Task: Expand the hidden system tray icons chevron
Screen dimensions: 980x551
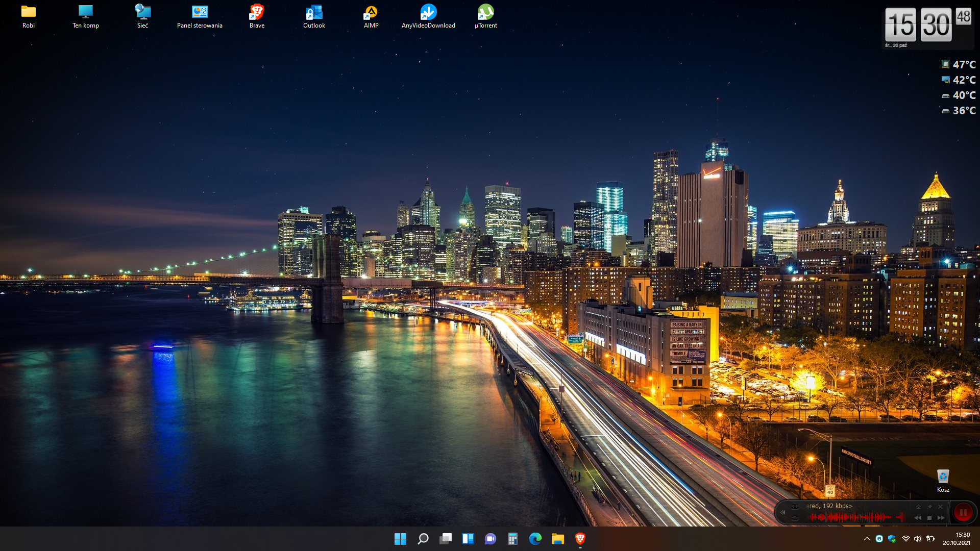Action: pyautogui.click(x=867, y=539)
